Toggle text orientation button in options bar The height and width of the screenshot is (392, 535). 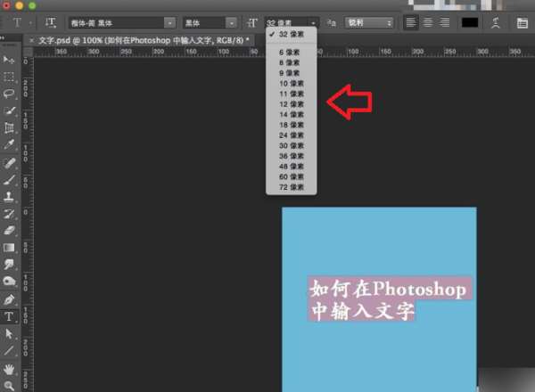coord(51,23)
